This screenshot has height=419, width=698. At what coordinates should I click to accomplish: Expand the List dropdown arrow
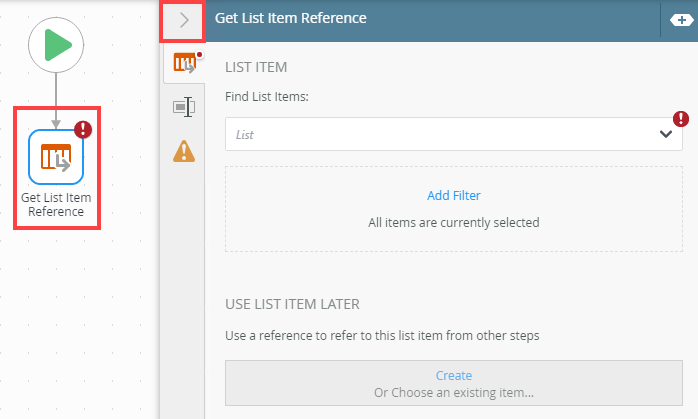point(666,134)
